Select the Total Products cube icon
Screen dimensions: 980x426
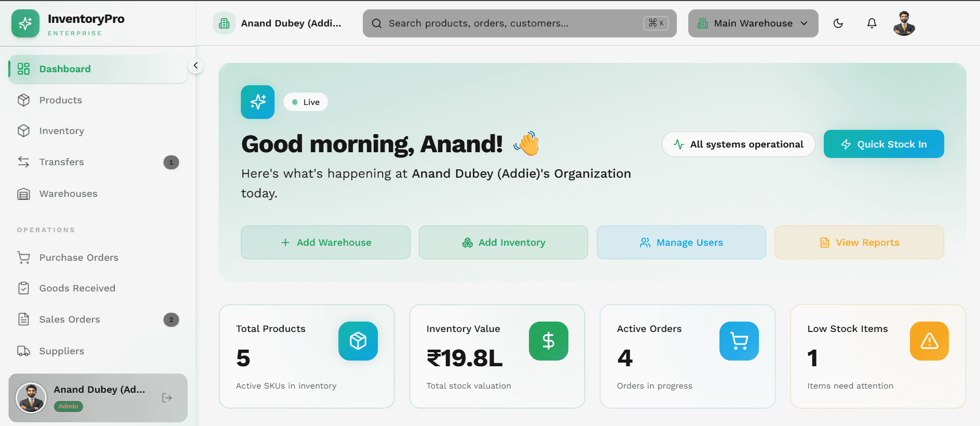tap(358, 341)
